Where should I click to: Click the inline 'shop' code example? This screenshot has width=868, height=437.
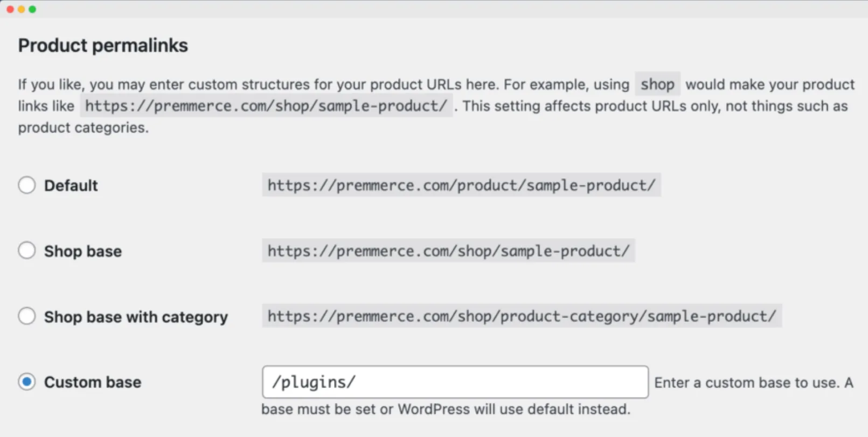click(657, 85)
